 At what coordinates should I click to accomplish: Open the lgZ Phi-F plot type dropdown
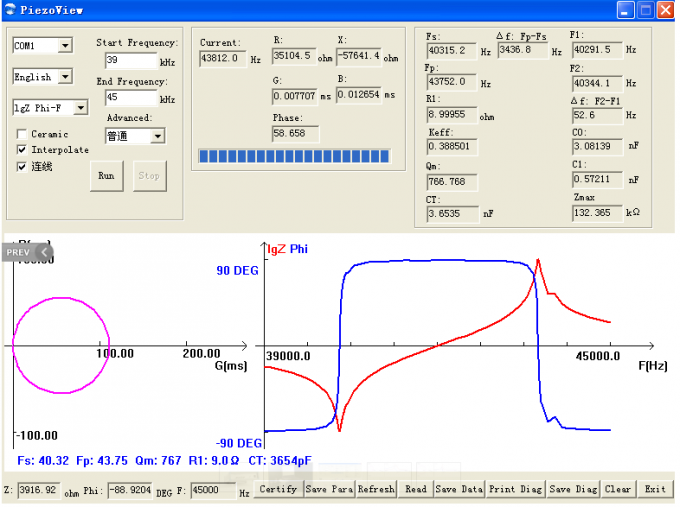[81, 108]
